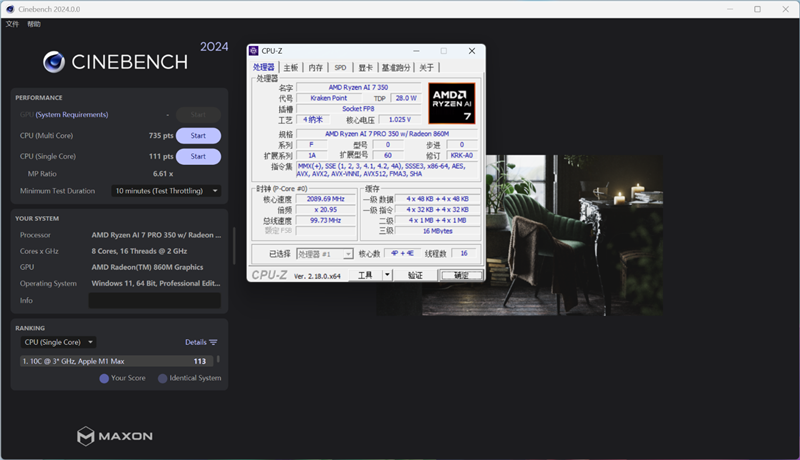The image size is (800, 460).
Task: Click the Details filter lines icon
Action: [213, 342]
